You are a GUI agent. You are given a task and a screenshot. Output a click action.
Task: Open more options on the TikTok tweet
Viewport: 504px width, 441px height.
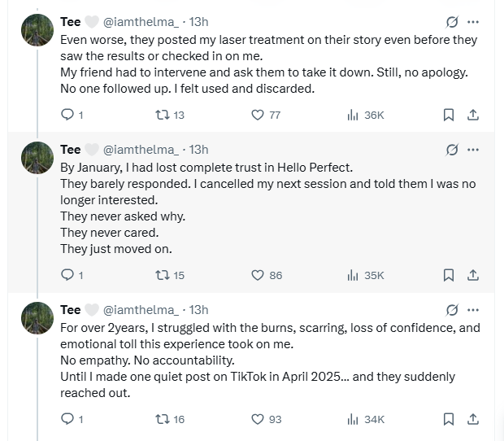(x=473, y=310)
